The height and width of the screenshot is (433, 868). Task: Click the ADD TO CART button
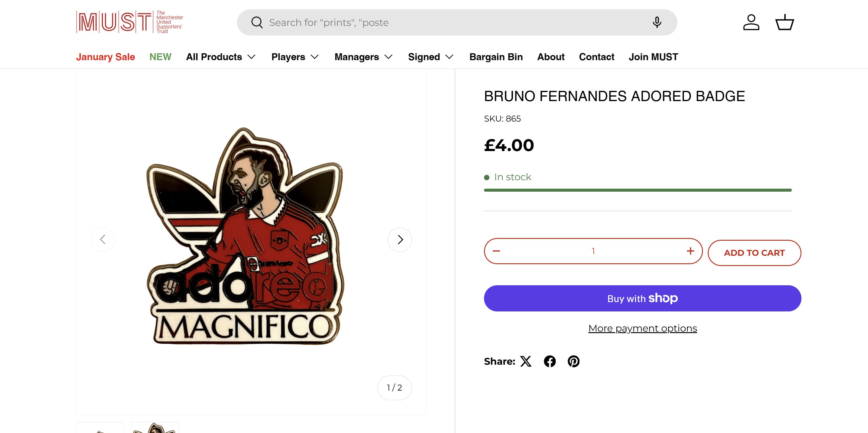pyautogui.click(x=754, y=253)
